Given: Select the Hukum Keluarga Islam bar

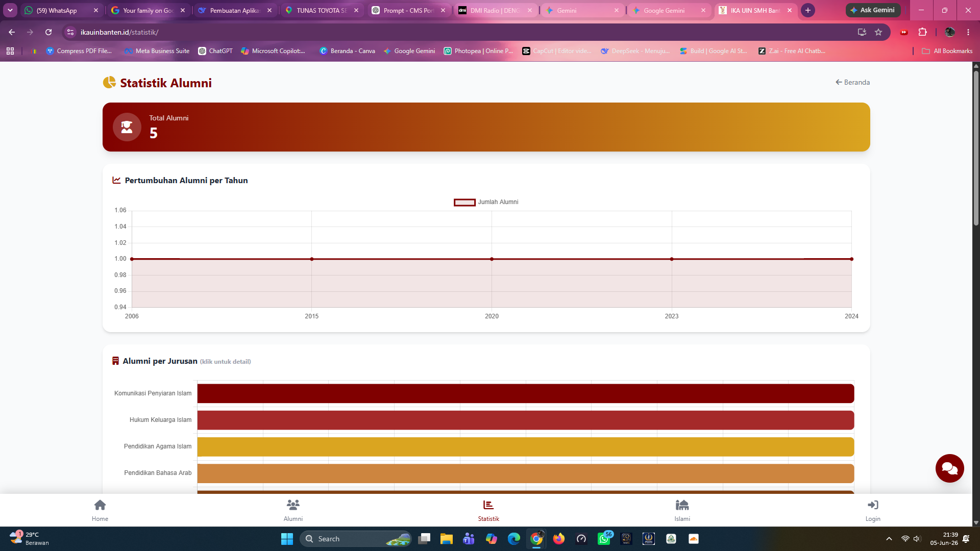Looking at the screenshot, I should click(x=525, y=420).
